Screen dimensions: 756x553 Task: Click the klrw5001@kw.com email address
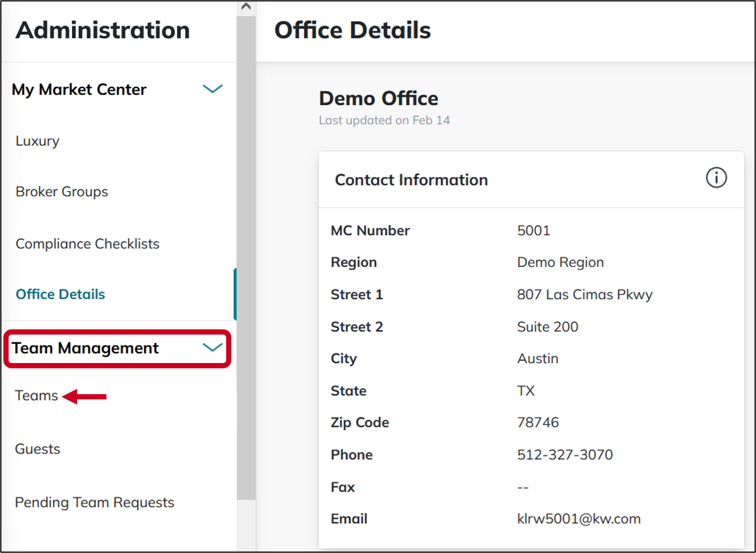[x=579, y=519]
